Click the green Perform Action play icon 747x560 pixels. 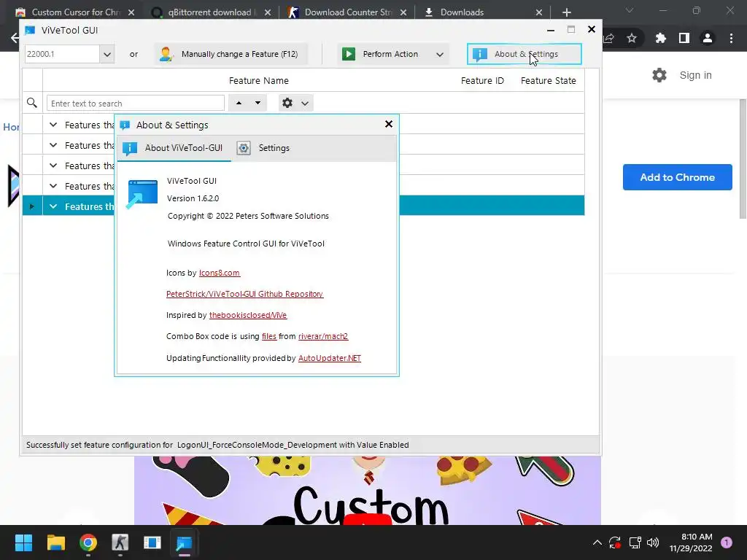349,54
